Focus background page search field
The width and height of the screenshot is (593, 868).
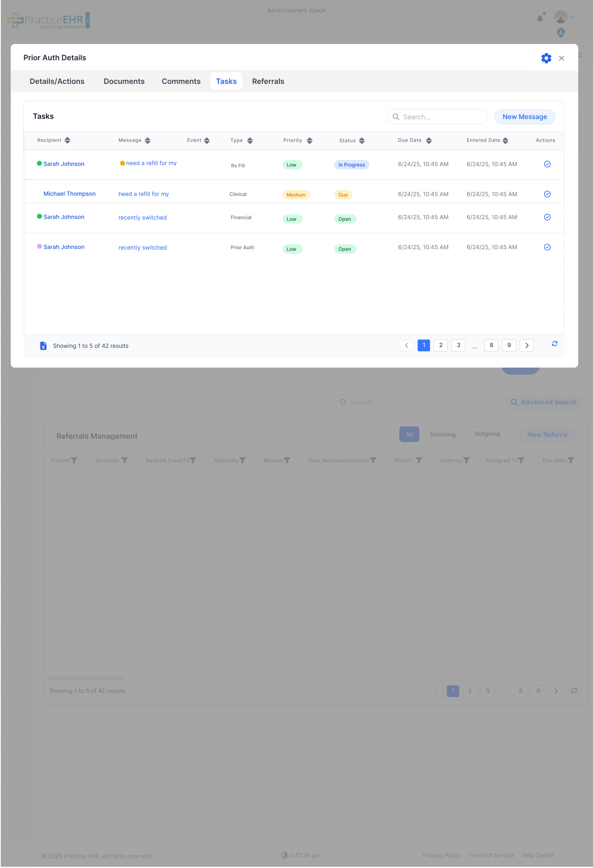point(416,402)
